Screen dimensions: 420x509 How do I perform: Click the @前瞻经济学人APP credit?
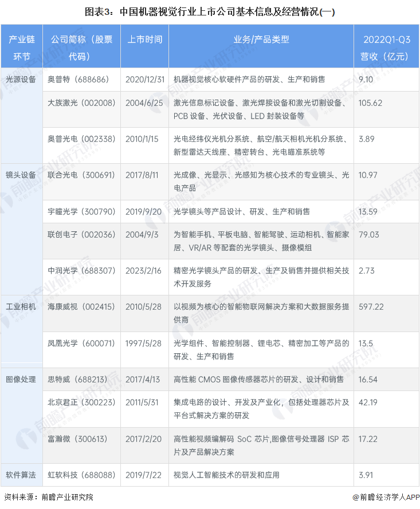pos(386,498)
